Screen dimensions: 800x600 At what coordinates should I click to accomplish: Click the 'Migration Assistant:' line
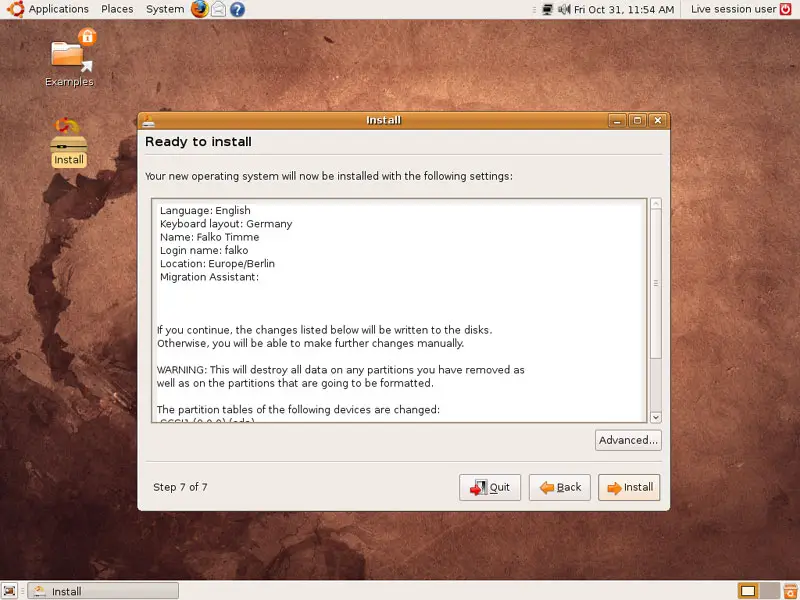(x=209, y=277)
